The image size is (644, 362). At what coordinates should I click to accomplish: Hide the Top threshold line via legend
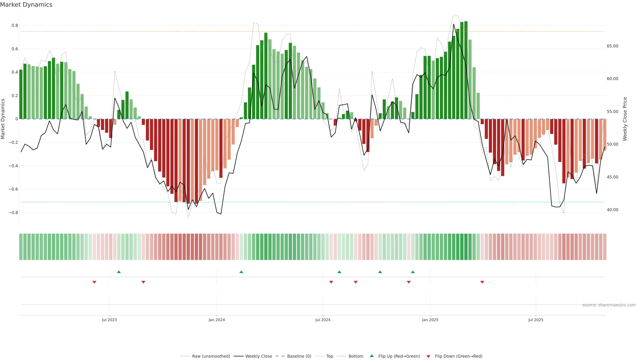point(330,356)
